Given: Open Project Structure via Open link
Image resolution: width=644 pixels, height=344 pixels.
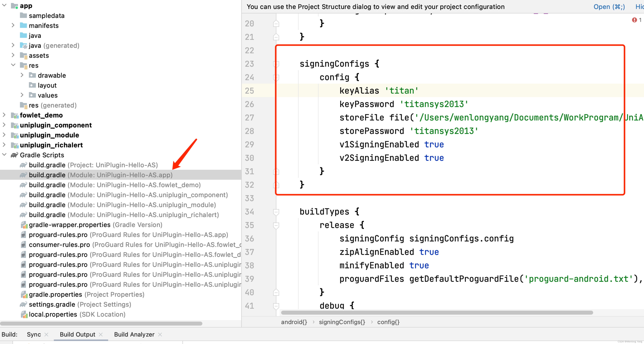Looking at the screenshot, I should coord(609,7).
